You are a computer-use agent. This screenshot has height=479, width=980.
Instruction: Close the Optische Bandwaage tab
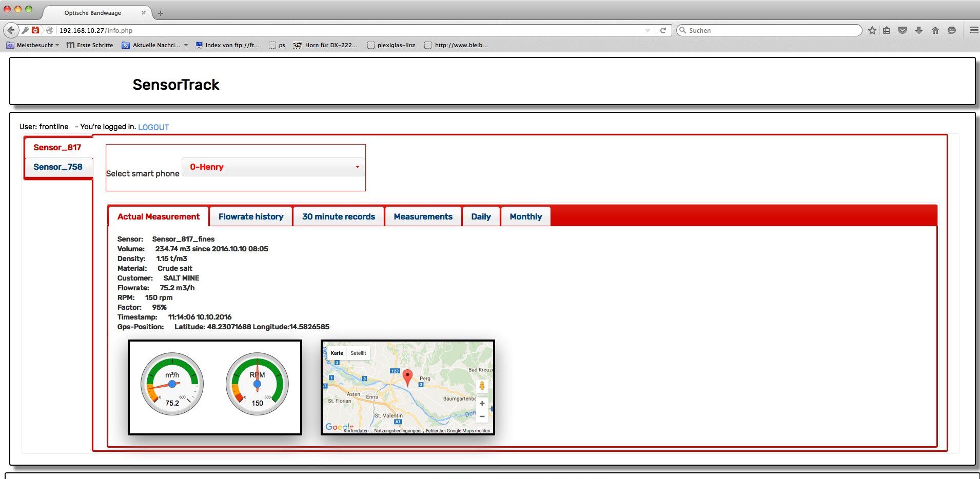[144, 13]
